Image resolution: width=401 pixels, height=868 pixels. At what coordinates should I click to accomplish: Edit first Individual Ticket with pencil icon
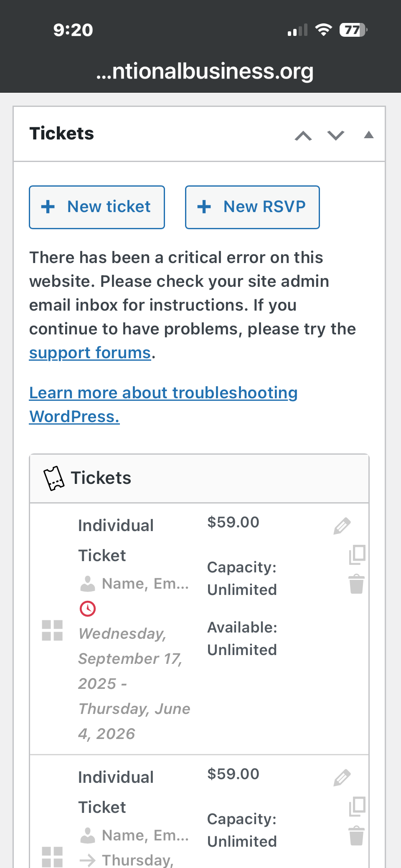tap(342, 526)
